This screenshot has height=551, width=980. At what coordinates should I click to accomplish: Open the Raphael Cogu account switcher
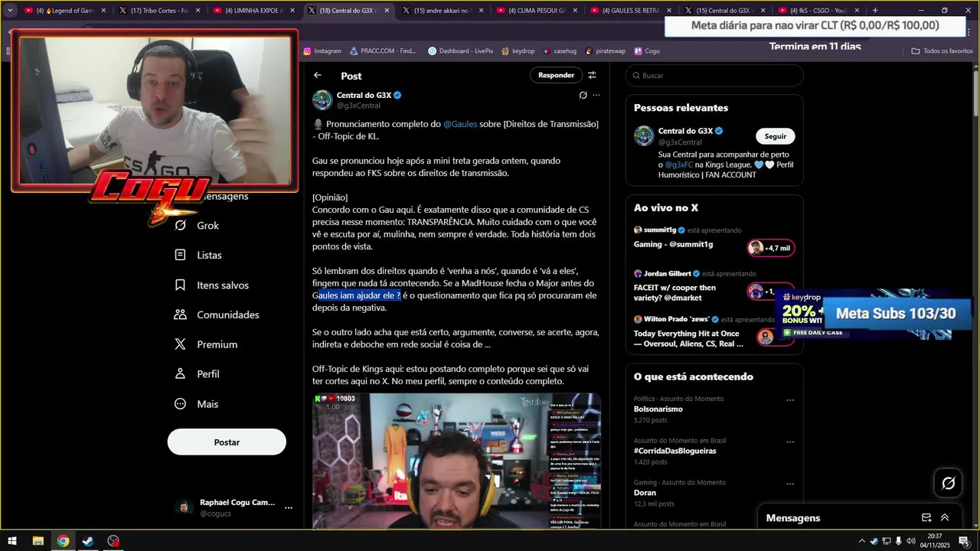[x=234, y=507]
